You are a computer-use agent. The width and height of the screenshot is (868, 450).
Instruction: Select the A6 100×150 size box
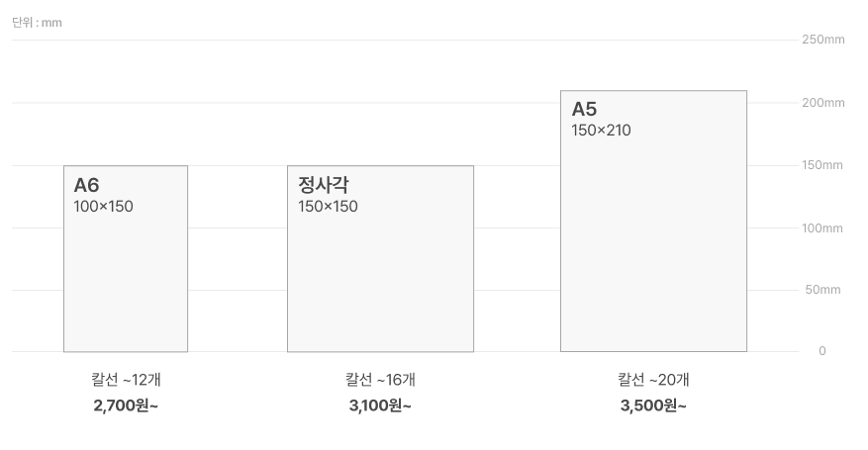click(x=126, y=259)
